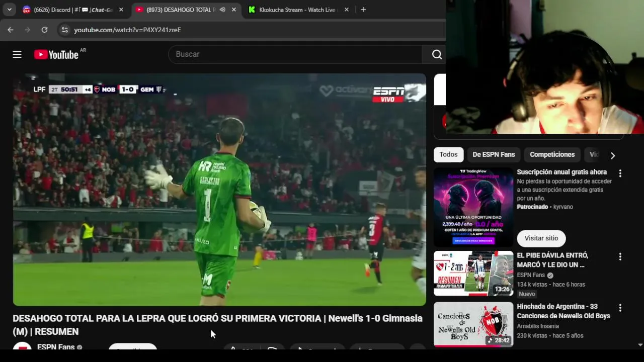This screenshot has width=644, height=362.
Task: Open a new tab with plus button
Action: point(364,10)
